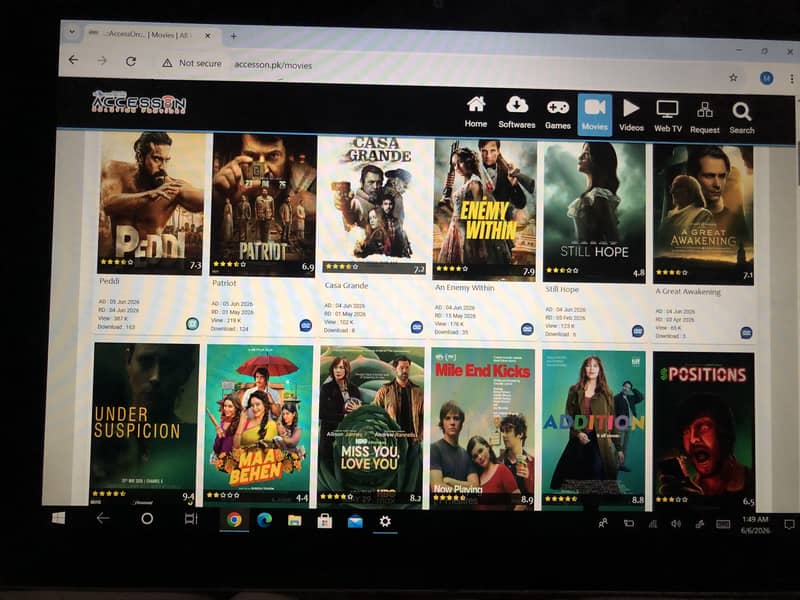The width and height of the screenshot is (800, 600).
Task: Click the round badge on Still Hope card
Action: click(637, 331)
